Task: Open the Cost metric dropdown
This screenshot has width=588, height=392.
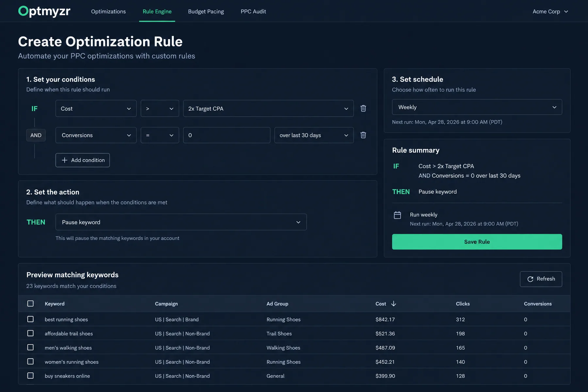Action: click(x=96, y=108)
